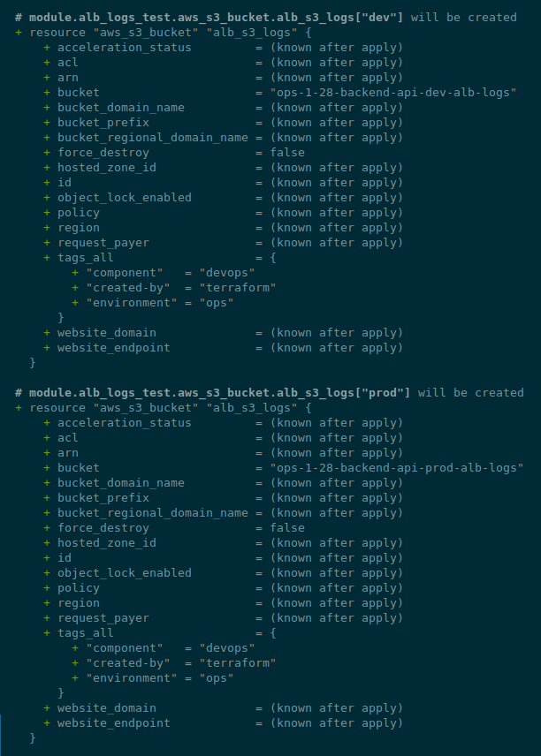Click the plus sign before first tags_all
Screen dimensions: 541x756
[47, 258]
